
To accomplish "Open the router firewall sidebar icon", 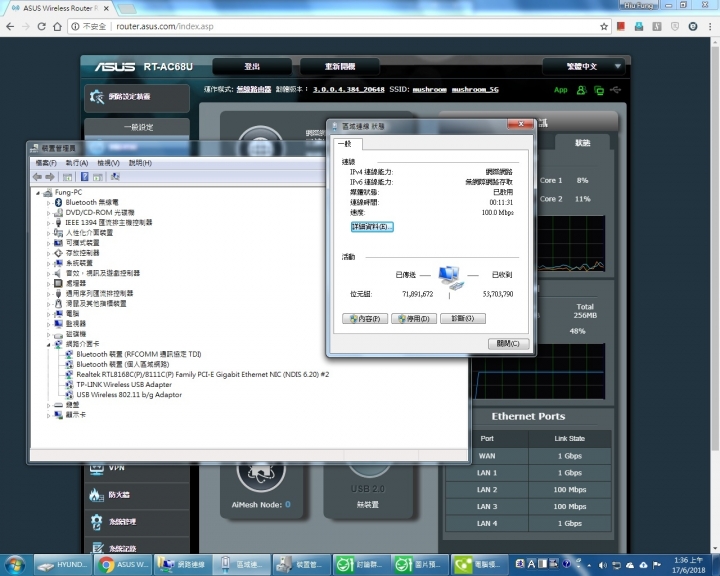I will tap(96, 495).
